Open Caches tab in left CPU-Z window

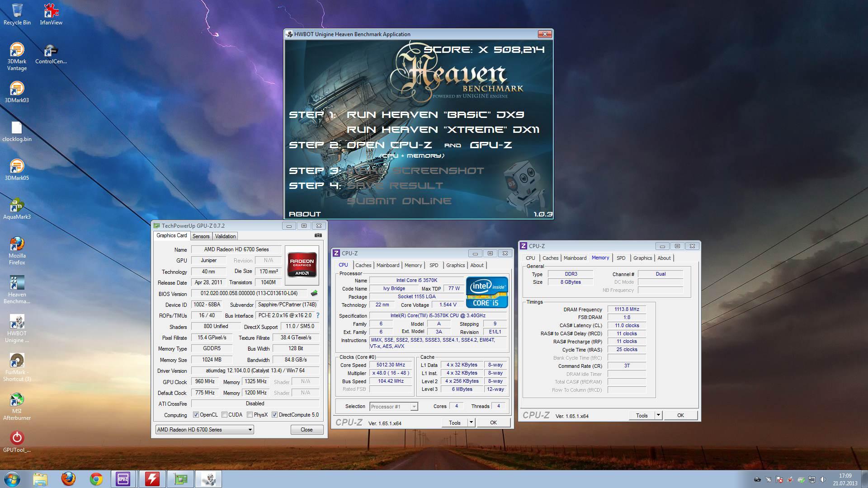tap(363, 265)
